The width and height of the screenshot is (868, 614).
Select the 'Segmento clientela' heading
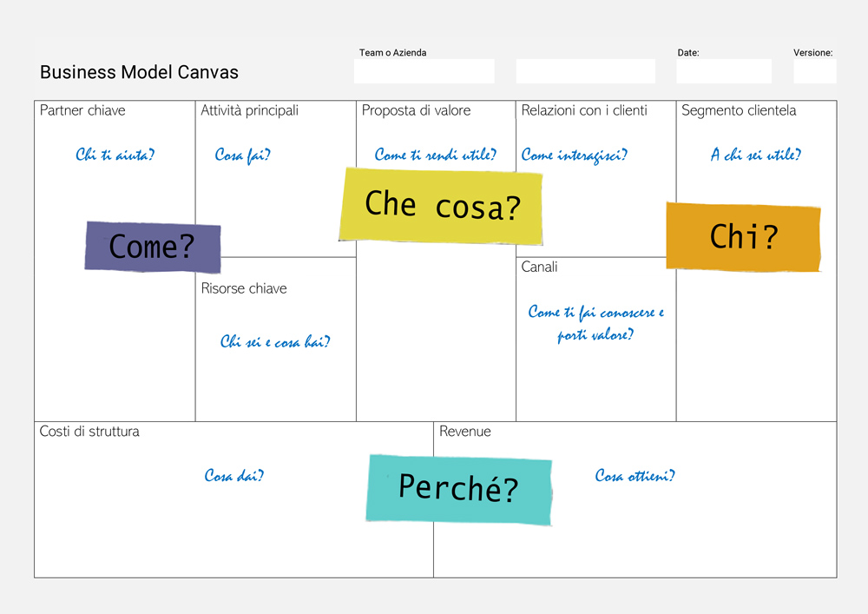[x=739, y=111]
